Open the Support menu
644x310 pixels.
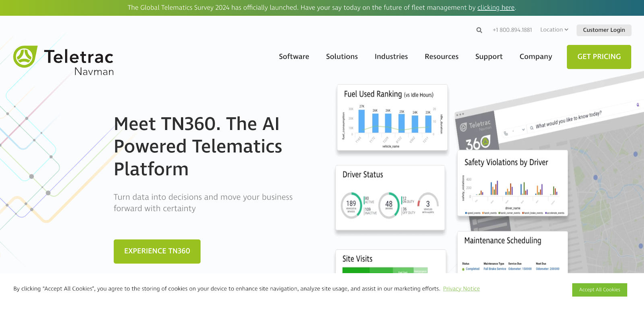coord(489,57)
